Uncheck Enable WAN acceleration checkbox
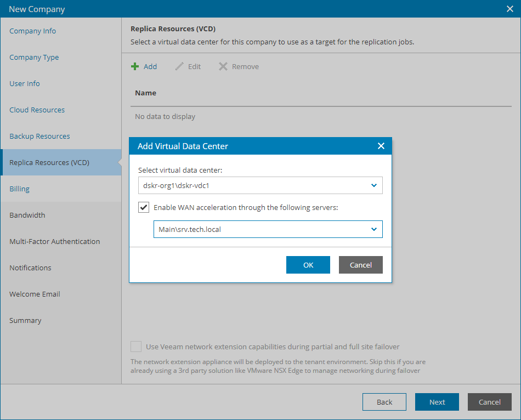The height and width of the screenshot is (420, 521). tap(144, 207)
